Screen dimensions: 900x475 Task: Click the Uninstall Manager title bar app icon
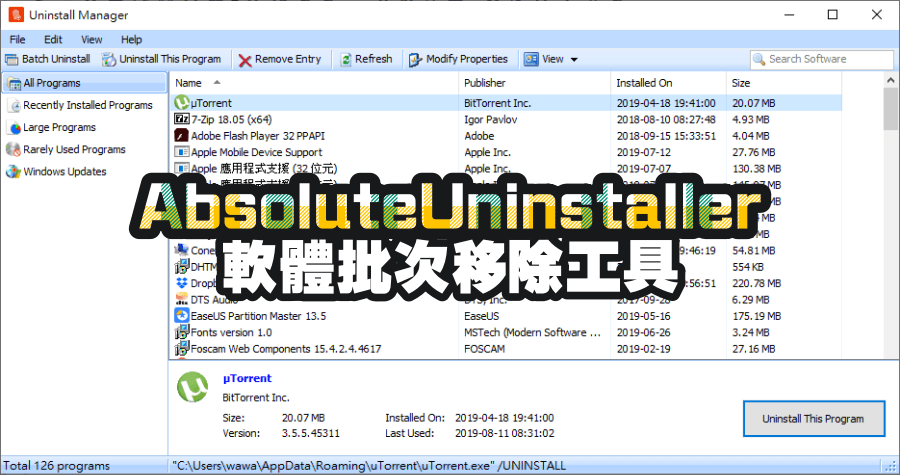pos(16,14)
